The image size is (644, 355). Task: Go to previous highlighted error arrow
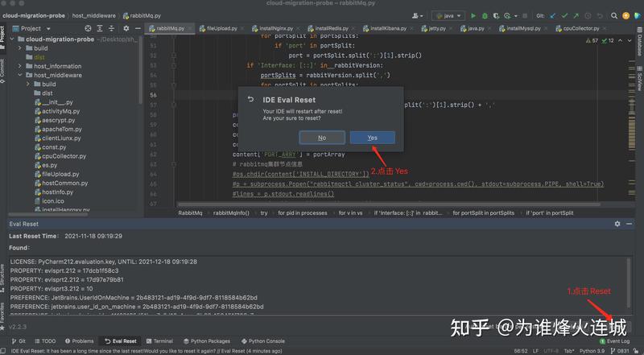(x=620, y=41)
